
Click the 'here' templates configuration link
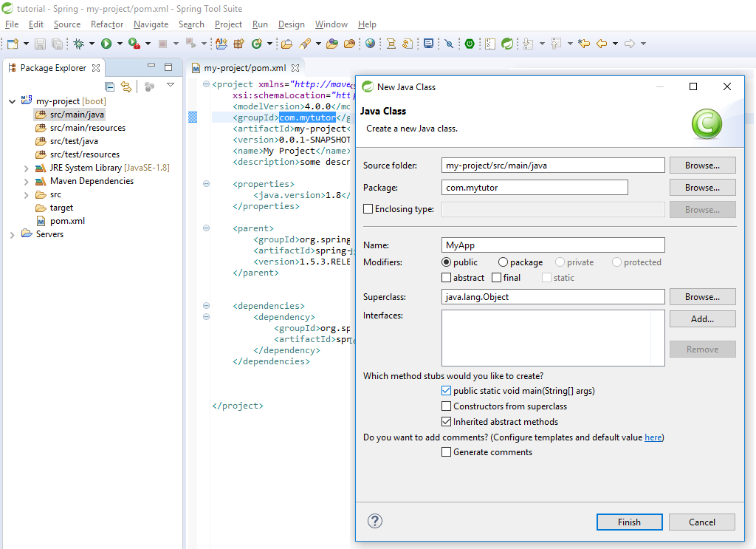pos(653,437)
